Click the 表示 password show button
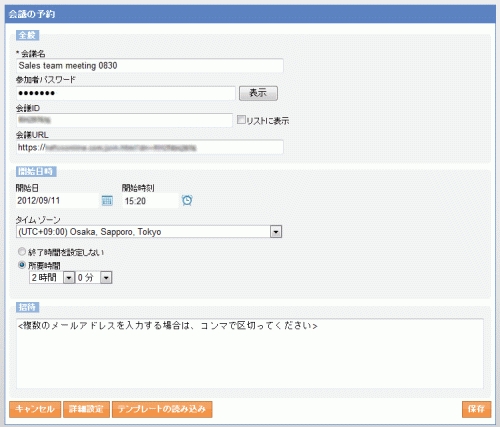500x427 pixels. pyautogui.click(x=258, y=93)
